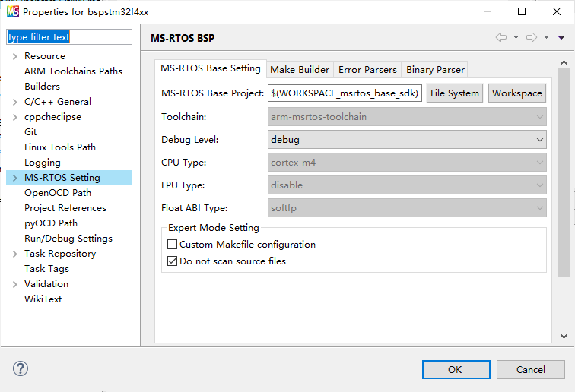Select the Binary Parser tab
The width and height of the screenshot is (575, 392).
tap(434, 69)
